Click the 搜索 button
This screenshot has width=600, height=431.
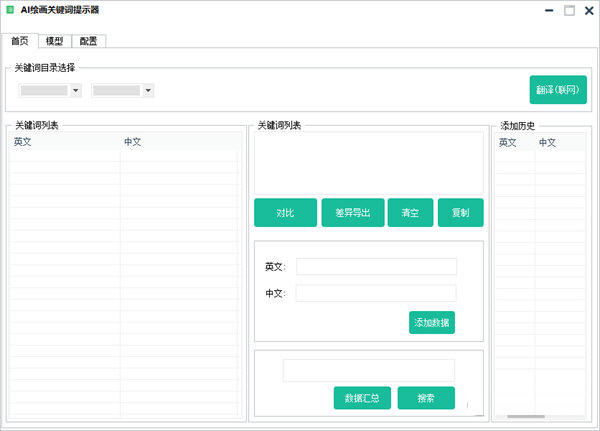(426, 398)
